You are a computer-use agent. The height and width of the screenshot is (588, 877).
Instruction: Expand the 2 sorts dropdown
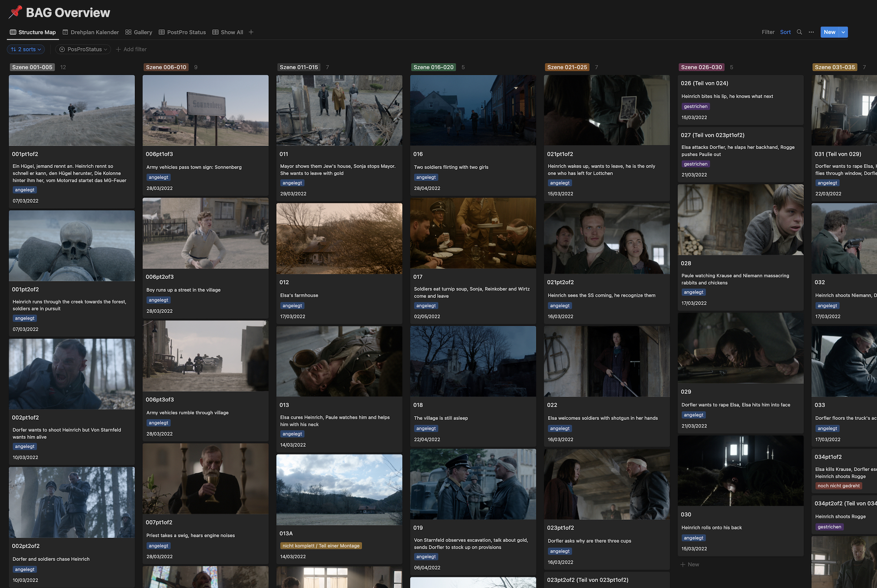(26, 49)
